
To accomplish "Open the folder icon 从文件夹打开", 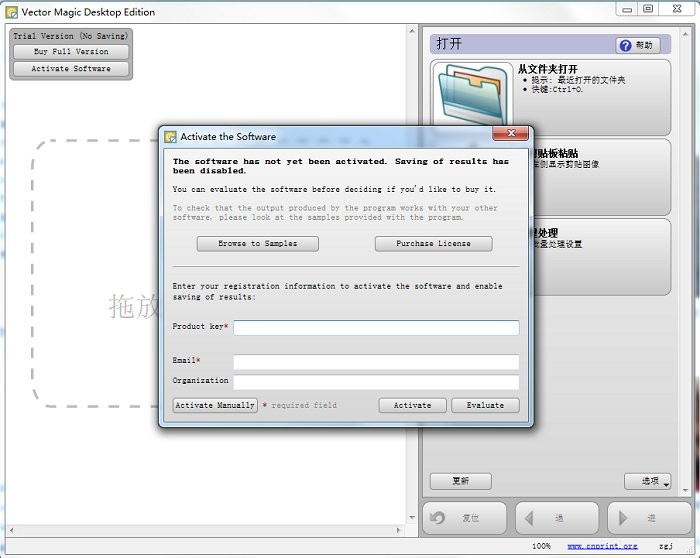I will pos(473,96).
